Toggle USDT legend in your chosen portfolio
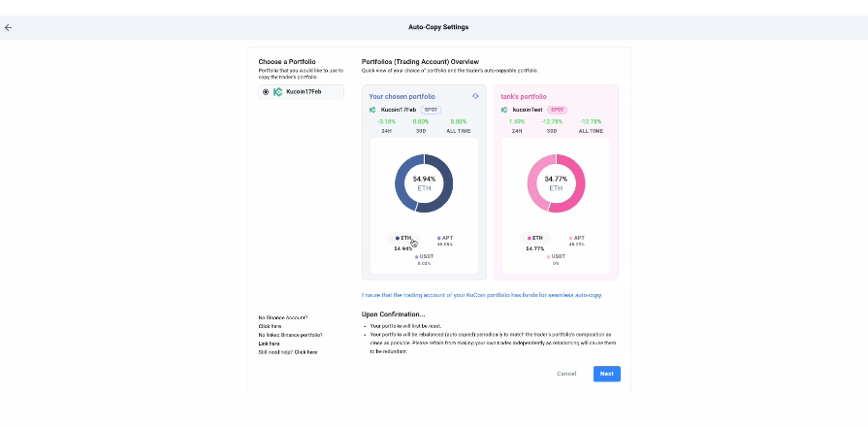The width and height of the screenshot is (868, 427). (424, 257)
